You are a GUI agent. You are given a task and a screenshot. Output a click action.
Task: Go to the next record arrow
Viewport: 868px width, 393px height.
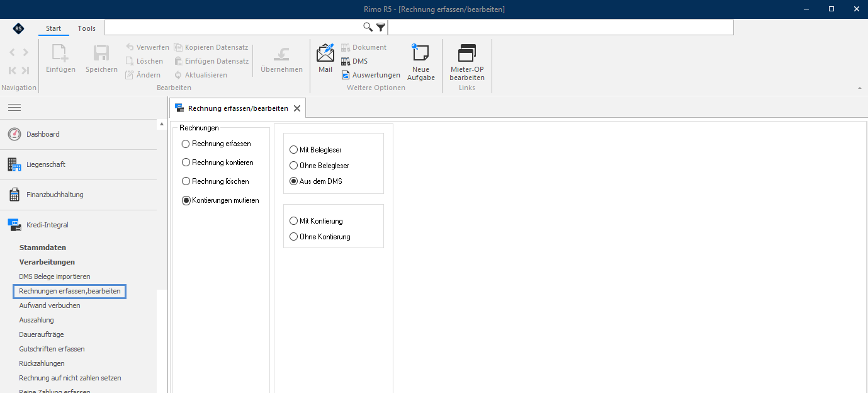(25, 52)
